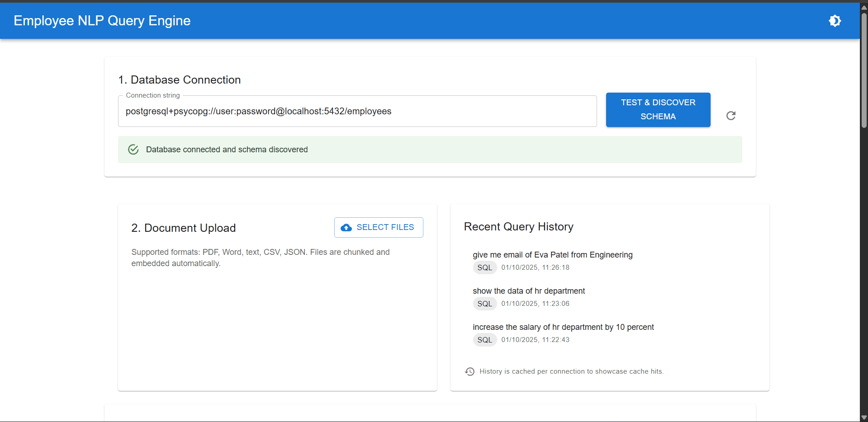
Task: Toggle the dark/light theme icon
Action: 835,21
